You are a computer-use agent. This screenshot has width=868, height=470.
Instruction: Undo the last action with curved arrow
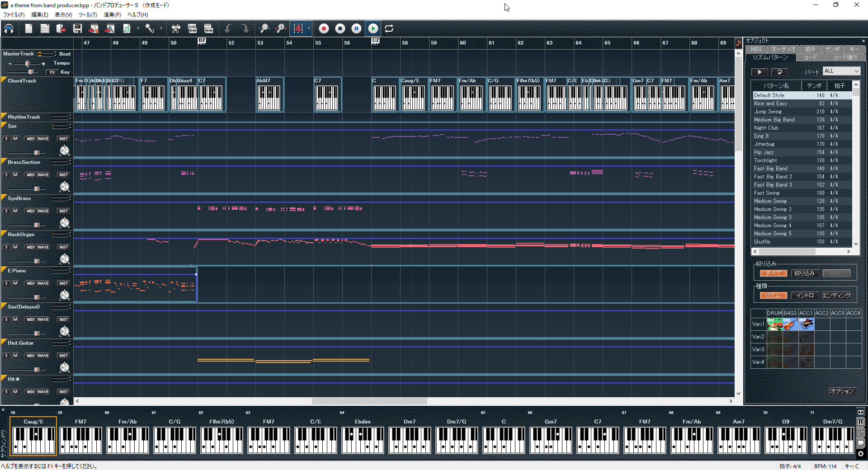pyautogui.click(x=228, y=28)
